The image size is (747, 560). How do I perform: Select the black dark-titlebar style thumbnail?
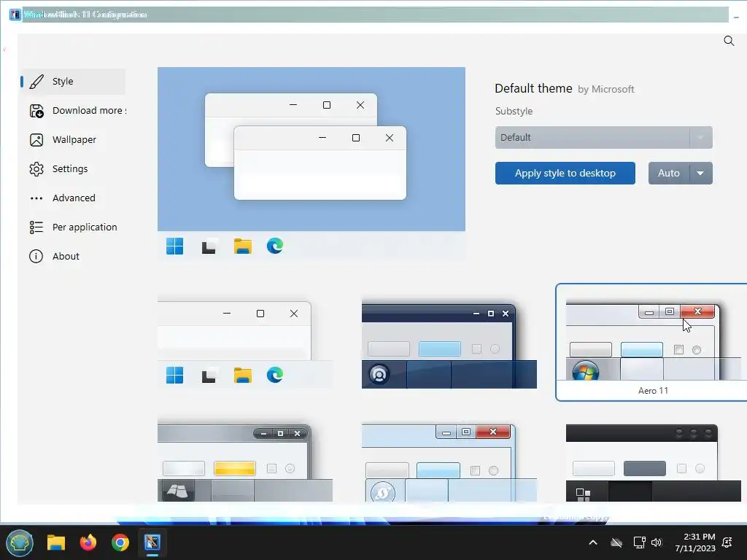[653, 462]
